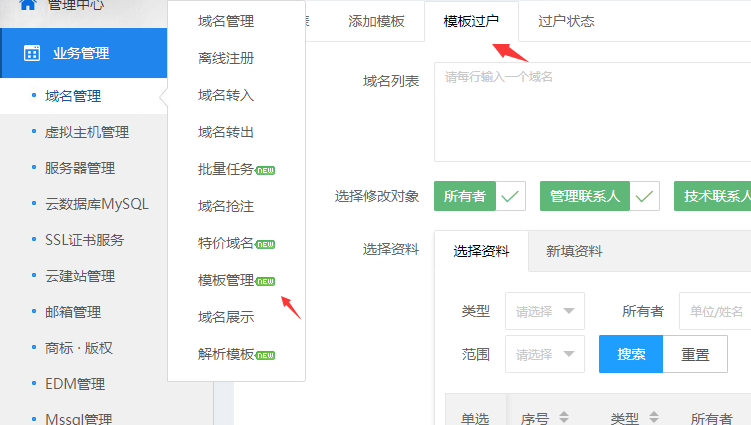
Task: Click the NEW badge beside 特价域名
Action: point(265,243)
